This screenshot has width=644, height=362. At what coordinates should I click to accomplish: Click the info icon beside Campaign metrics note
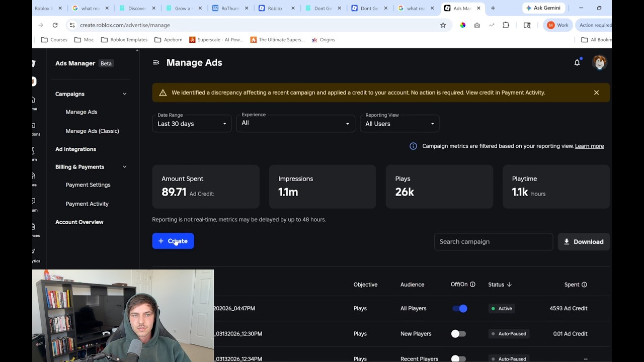coord(413,146)
